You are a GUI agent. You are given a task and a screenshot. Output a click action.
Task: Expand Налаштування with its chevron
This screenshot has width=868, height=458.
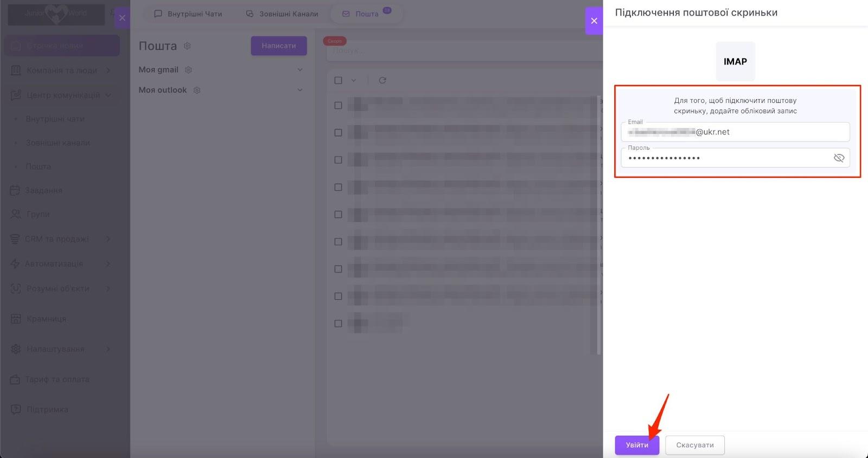click(x=108, y=349)
